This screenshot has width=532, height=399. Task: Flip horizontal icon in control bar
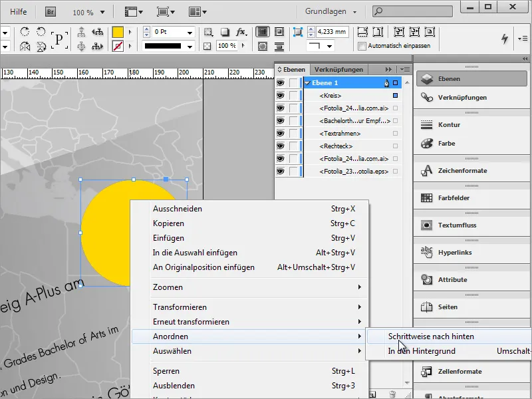pyautogui.click(x=25, y=46)
